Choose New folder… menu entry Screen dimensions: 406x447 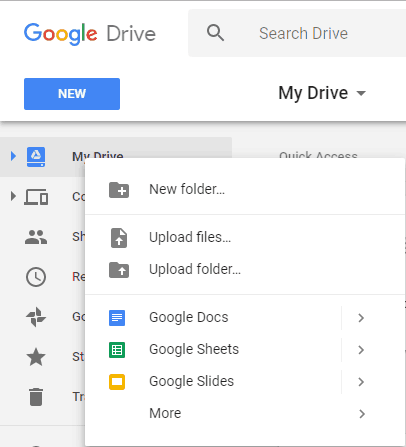pyautogui.click(x=245, y=189)
